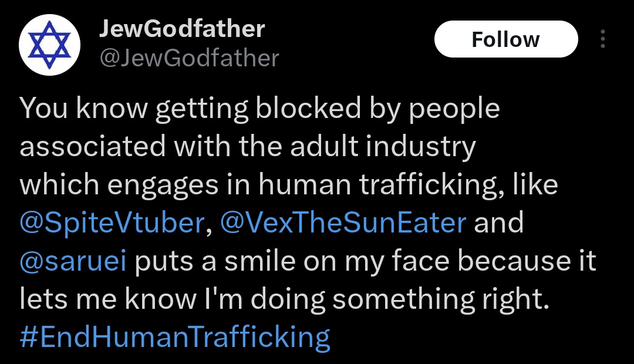Image resolution: width=634 pixels, height=364 pixels.
Task: Tap the white Follow pill button
Action: (505, 39)
